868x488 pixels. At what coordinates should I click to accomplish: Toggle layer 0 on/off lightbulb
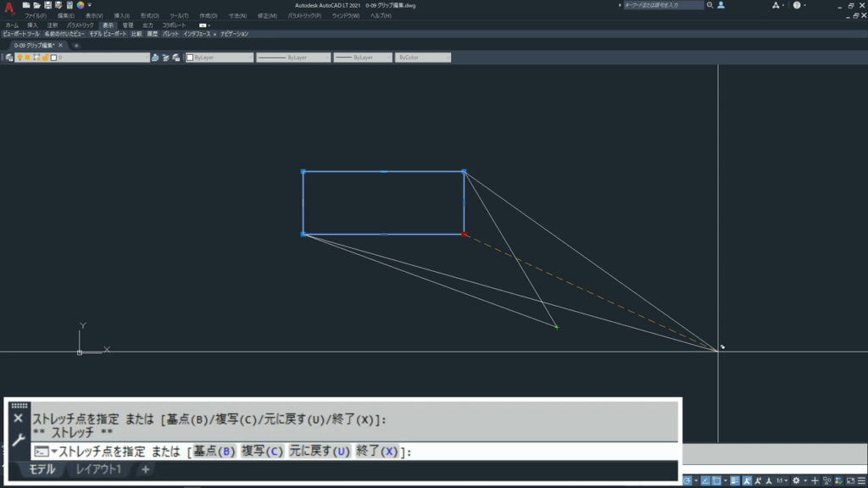pos(20,58)
